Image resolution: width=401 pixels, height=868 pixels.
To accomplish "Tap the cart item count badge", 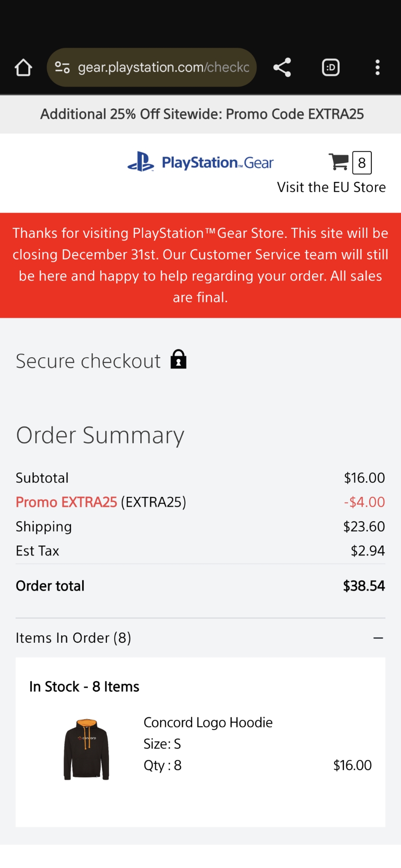I will click(361, 163).
